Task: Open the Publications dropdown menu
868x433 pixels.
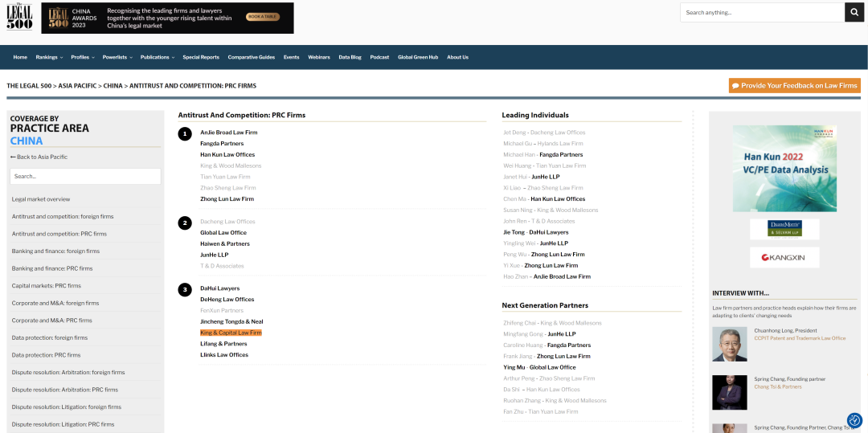Action: [x=158, y=57]
